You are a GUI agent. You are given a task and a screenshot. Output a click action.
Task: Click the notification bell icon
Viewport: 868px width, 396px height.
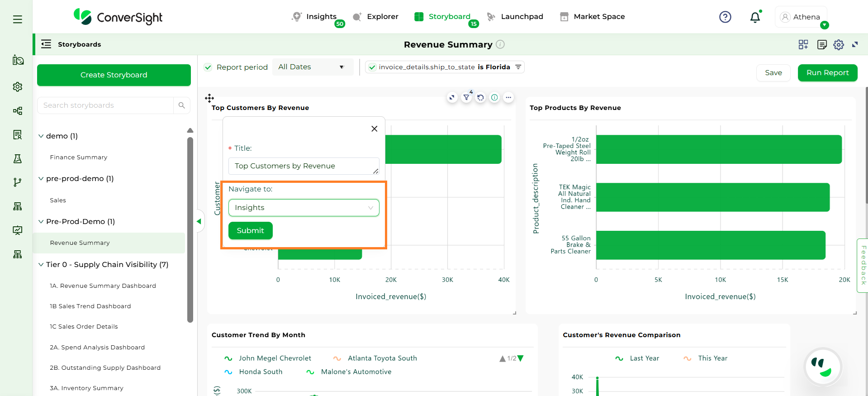(755, 18)
